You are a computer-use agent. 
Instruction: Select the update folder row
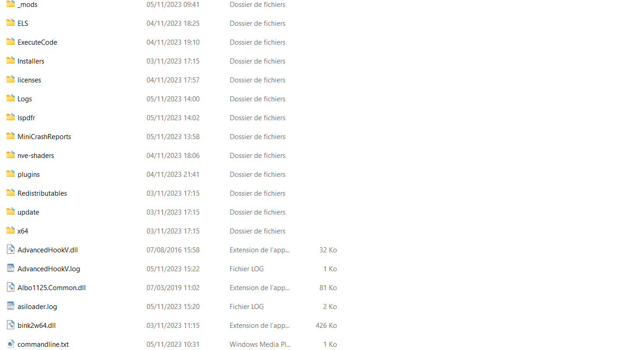(x=171, y=212)
